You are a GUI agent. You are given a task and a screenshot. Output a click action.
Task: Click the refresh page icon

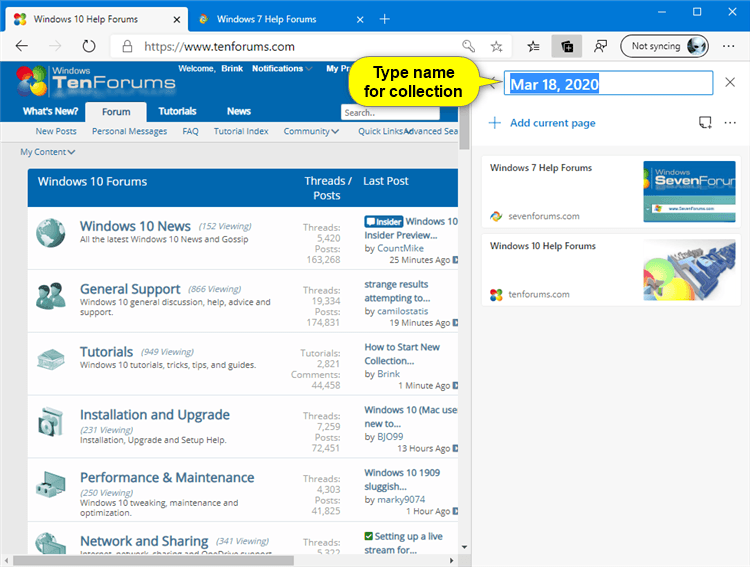point(89,46)
